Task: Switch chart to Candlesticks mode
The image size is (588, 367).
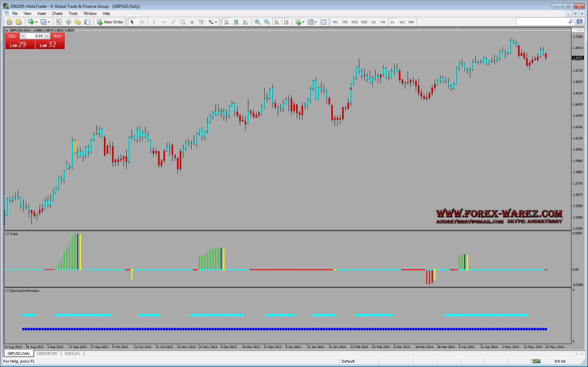Action: click(236, 22)
